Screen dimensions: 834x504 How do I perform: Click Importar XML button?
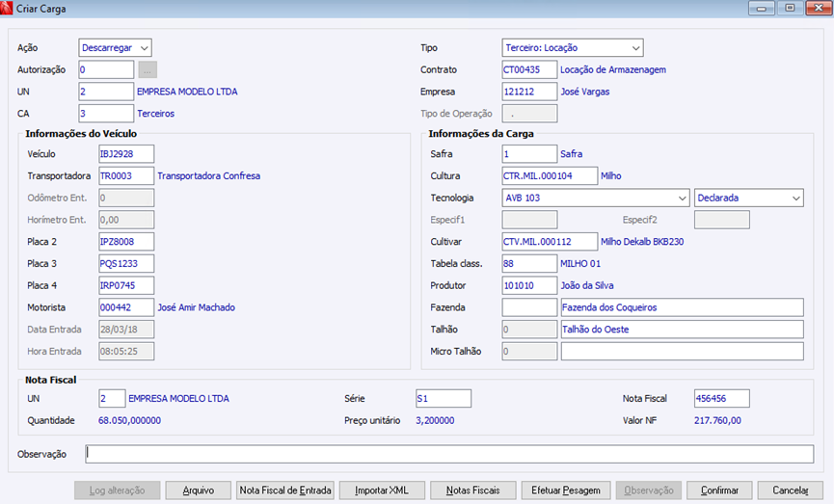382,491
